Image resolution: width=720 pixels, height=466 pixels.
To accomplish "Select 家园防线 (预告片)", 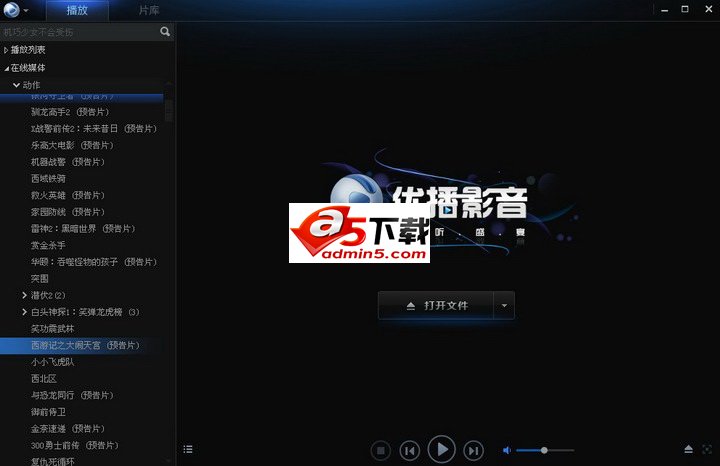I will point(68,212).
